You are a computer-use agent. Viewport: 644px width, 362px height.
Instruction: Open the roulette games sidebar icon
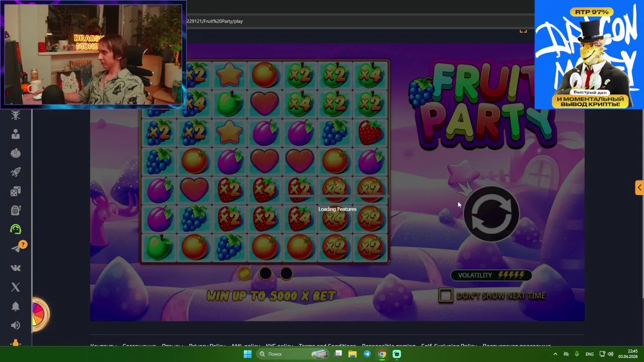pyautogui.click(x=16, y=153)
